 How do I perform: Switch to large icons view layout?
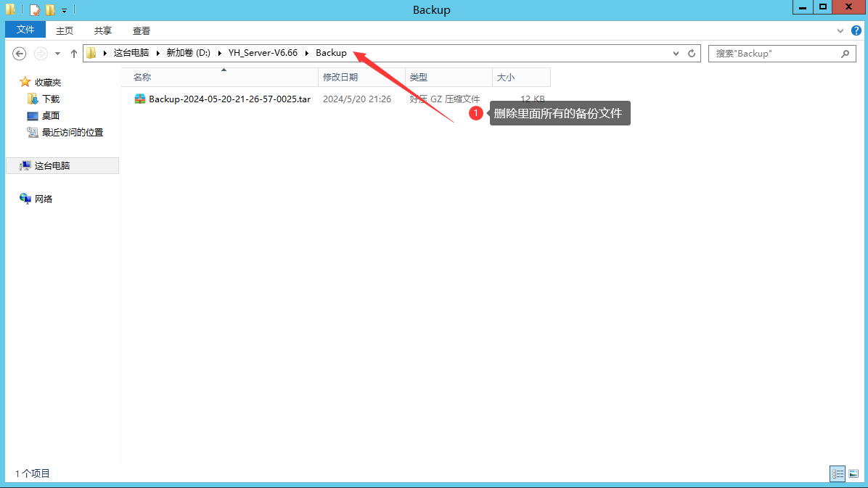point(853,473)
